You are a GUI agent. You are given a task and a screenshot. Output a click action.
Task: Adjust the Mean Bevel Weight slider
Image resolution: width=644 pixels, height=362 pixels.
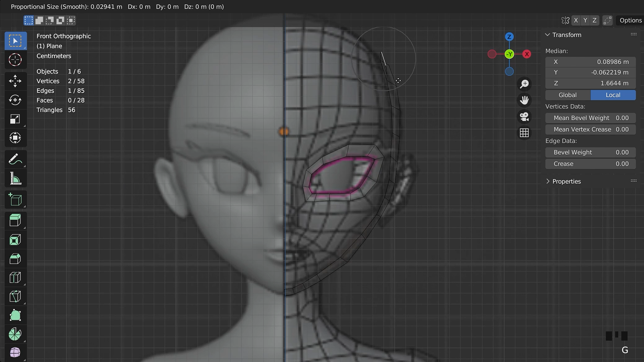click(591, 118)
